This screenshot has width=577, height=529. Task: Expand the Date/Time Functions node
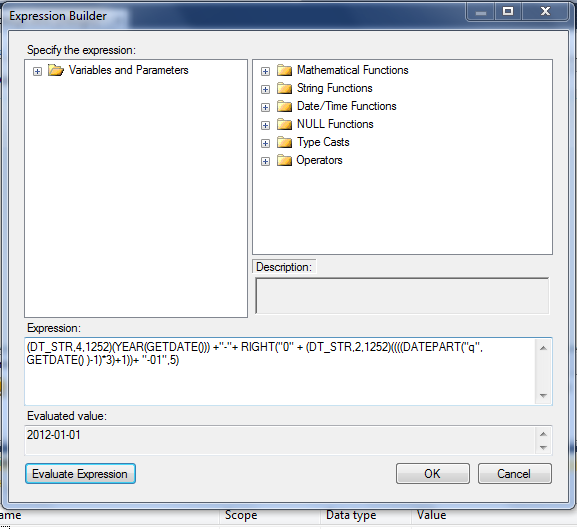[265, 107]
